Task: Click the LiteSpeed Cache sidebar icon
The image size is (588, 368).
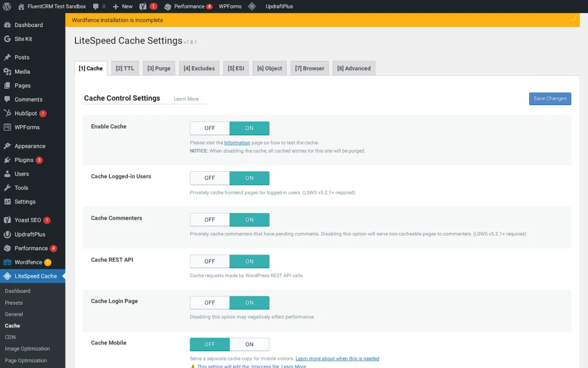Action: click(7, 276)
